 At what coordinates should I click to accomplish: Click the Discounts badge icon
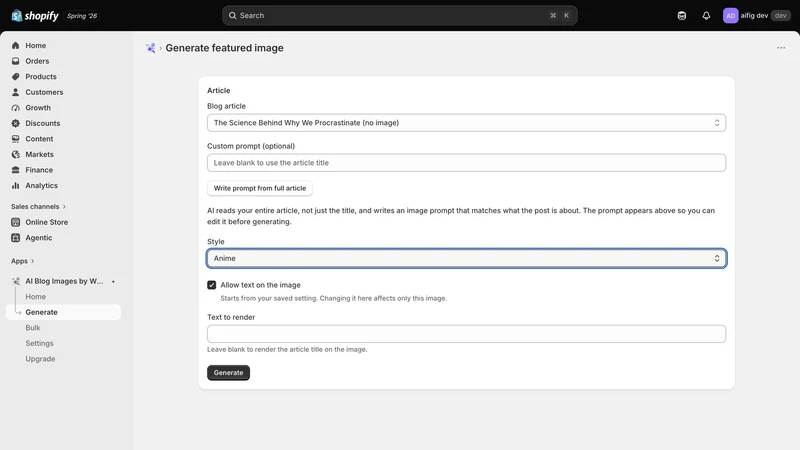point(15,123)
